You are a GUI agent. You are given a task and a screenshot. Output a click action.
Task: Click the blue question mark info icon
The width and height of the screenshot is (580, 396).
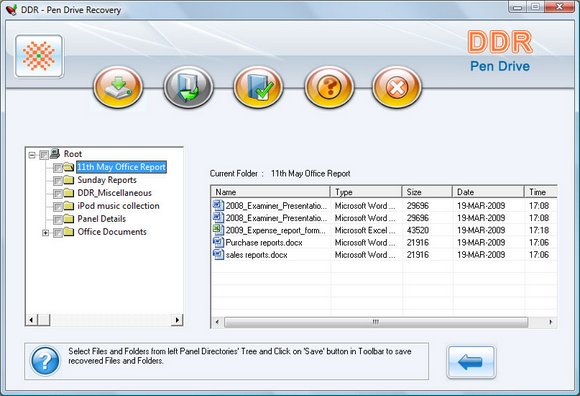pyautogui.click(x=45, y=361)
